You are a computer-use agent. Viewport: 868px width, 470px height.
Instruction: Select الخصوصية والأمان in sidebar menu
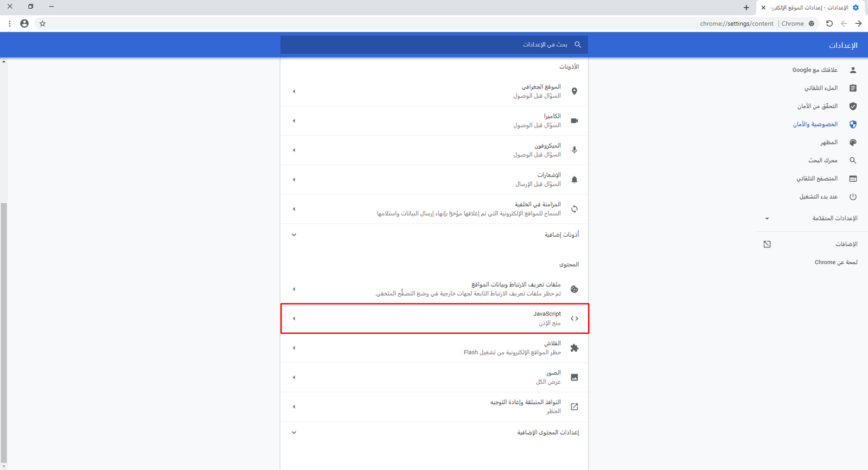[x=815, y=124]
